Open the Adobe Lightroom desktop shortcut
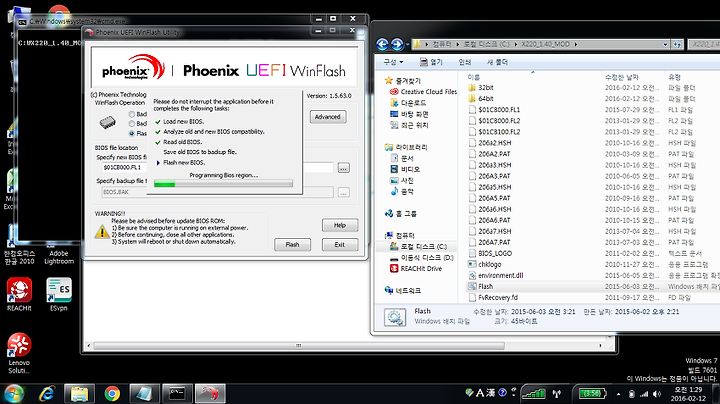 pyautogui.click(x=59, y=257)
